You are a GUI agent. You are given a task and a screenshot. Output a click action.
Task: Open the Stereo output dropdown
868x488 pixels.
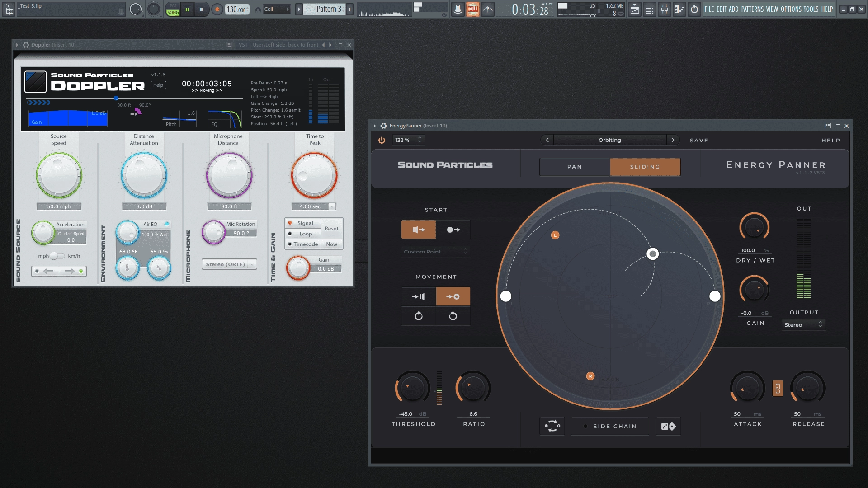pos(803,325)
